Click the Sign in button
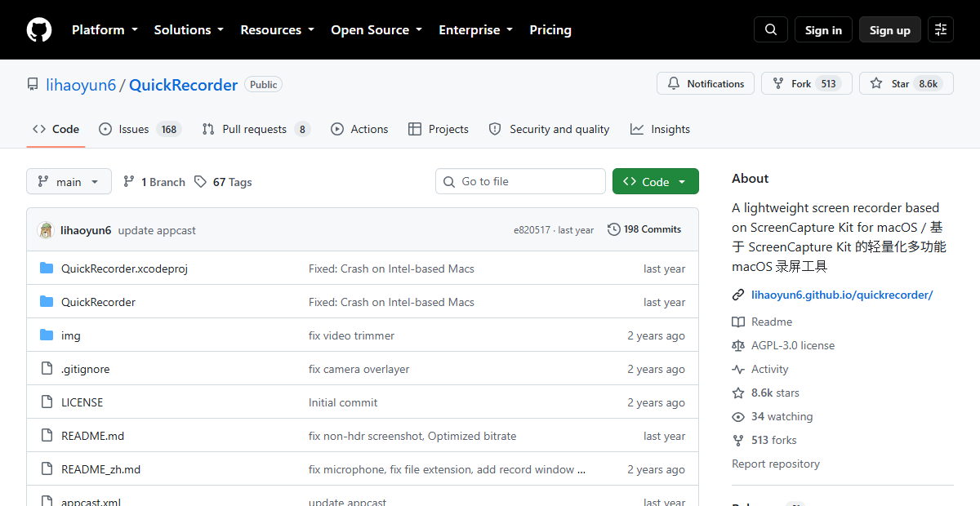The image size is (980, 506). coord(823,30)
